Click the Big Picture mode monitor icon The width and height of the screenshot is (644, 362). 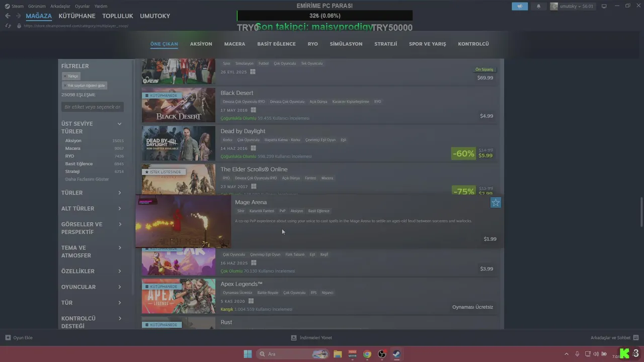604,6
